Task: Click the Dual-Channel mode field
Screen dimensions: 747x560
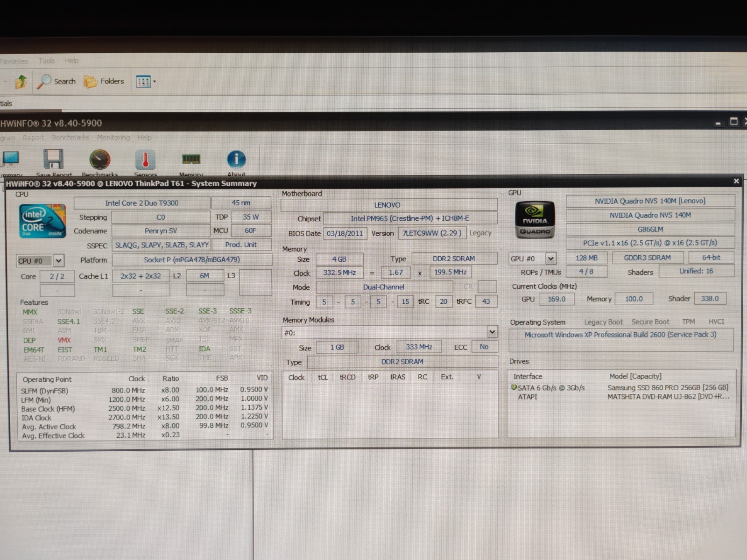Action: tap(384, 287)
